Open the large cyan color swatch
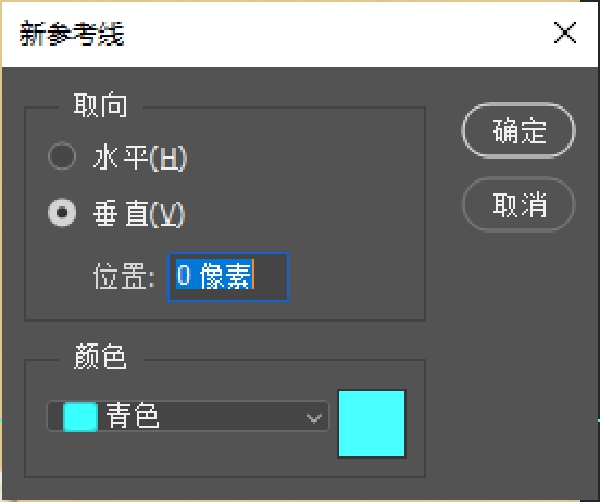The width and height of the screenshot is (600, 502). 372,423
